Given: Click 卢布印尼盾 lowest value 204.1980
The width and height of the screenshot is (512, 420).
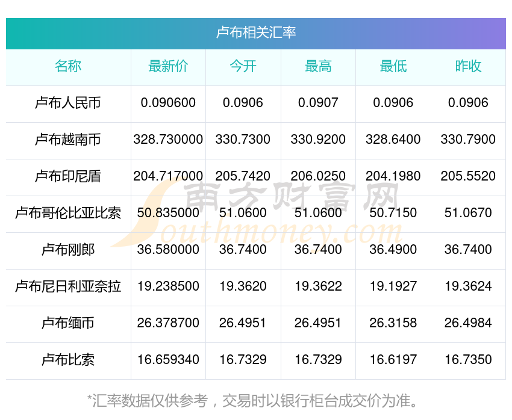Looking at the screenshot, I should click(393, 176).
